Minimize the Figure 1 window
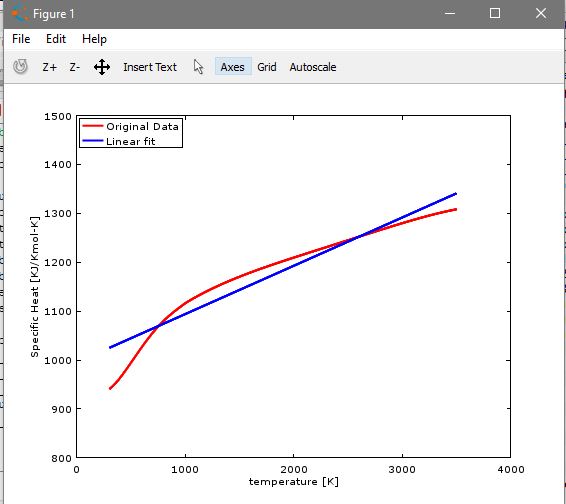The height and width of the screenshot is (504, 566). pos(450,13)
